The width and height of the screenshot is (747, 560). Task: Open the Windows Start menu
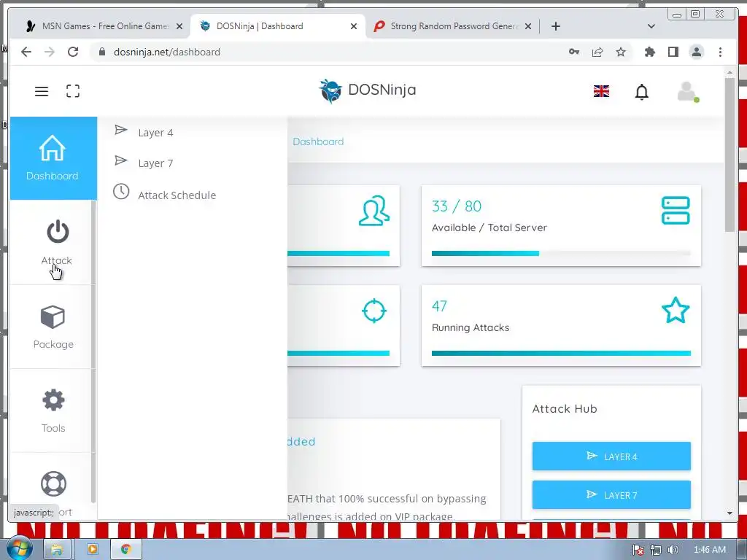(x=18, y=548)
